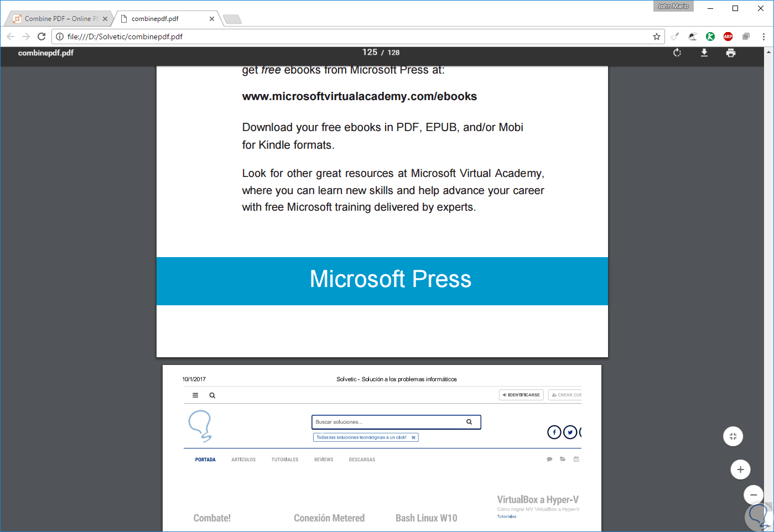Reload the current page
774x532 pixels.
(41, 36)
